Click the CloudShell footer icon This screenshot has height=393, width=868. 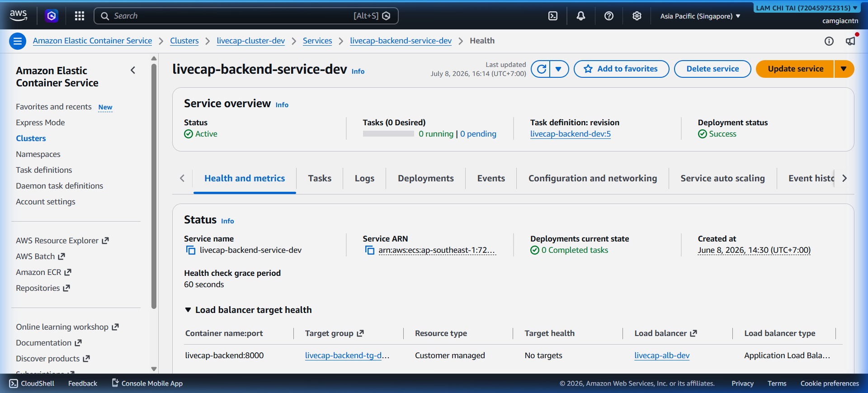[14, 384]
